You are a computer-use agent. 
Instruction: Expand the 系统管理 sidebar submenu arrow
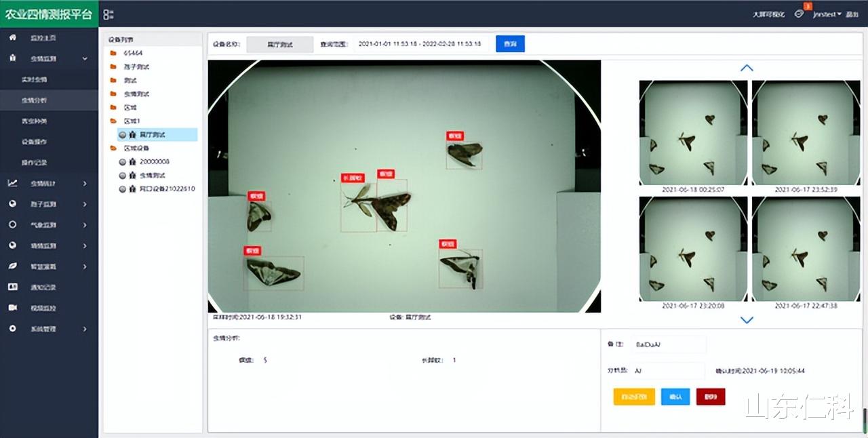click(x=85, y=329)
